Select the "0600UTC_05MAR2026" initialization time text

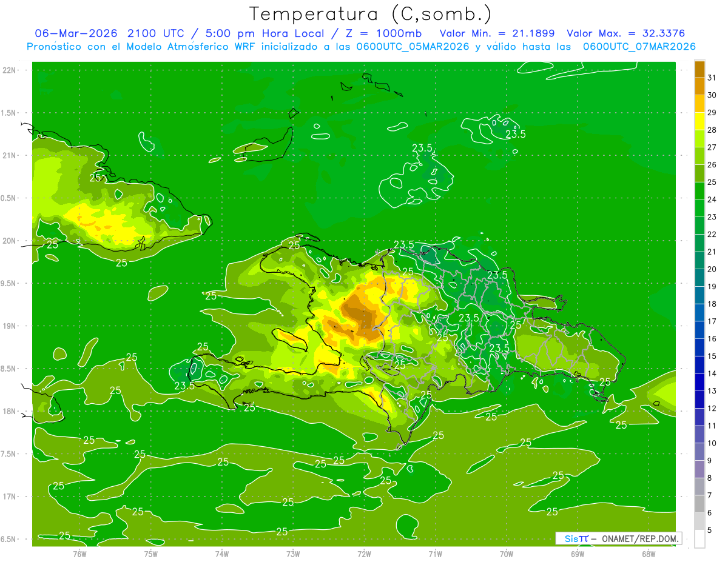[x=413, y=46]
